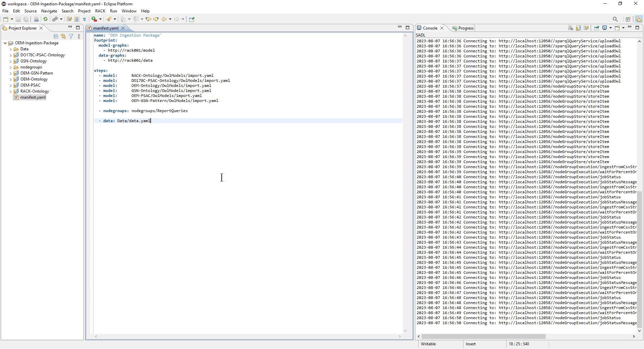Screen dimensions: 644x349
Task: Click the green Refresh arrows icon
Action: [x=46, y=19]
